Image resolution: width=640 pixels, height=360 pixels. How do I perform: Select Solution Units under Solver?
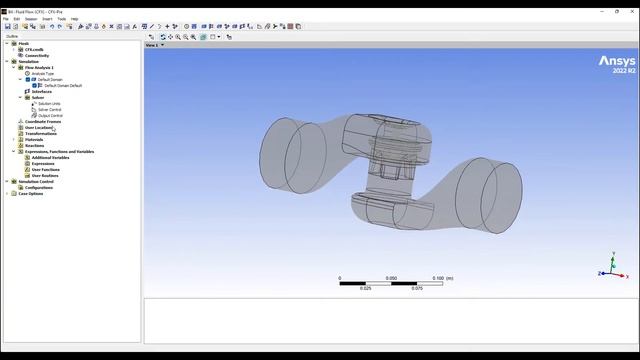tap(49, 104)
